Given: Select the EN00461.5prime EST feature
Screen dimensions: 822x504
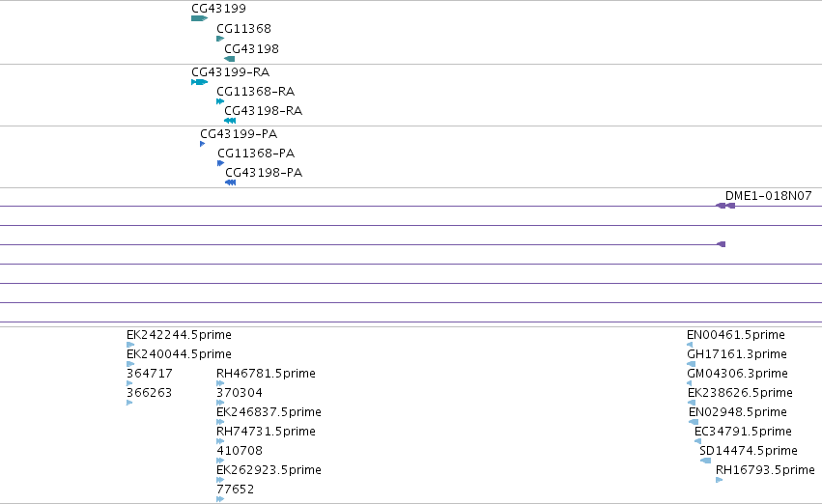Looking at the screenshot, I should click(690, 345).
